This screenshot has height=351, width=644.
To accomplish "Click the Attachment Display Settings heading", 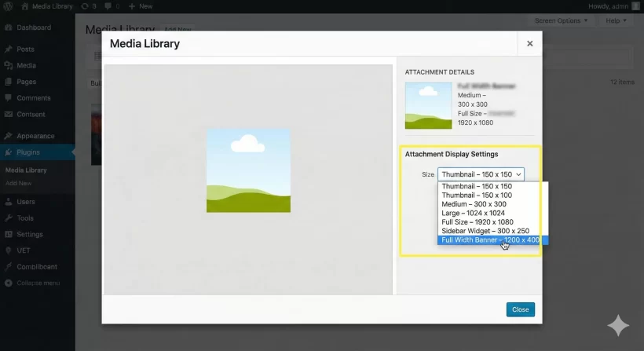I will coord(452,154).
